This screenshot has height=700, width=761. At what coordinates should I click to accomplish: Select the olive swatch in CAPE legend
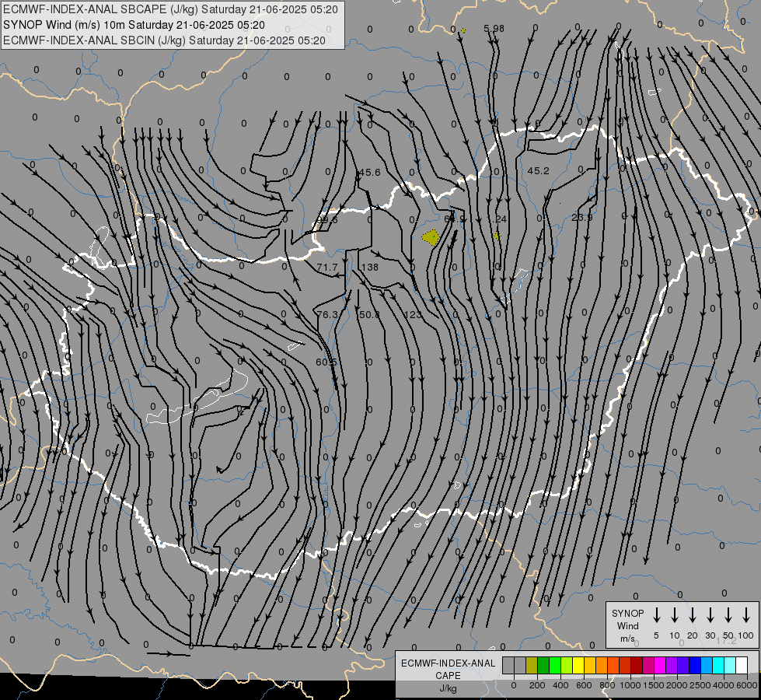click(532, 666)
